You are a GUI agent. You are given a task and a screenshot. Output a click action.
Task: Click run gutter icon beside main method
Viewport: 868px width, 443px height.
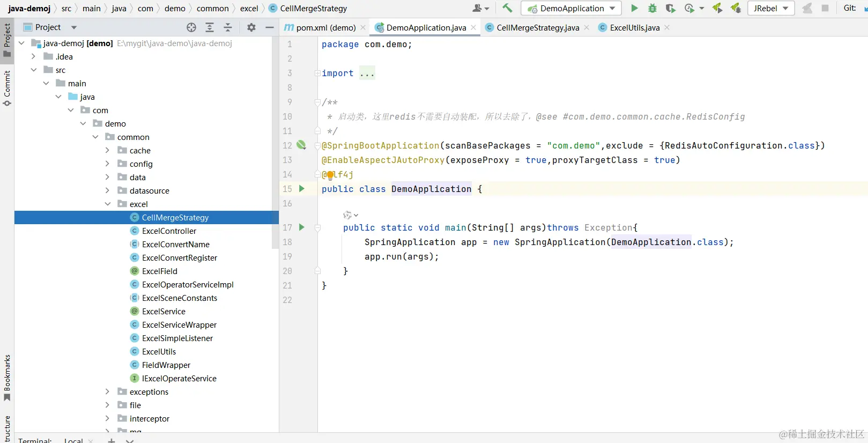click(301, 227)
